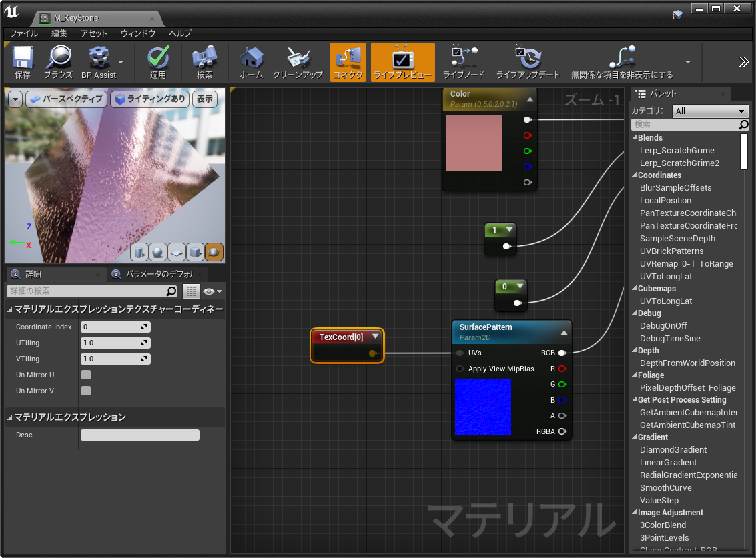Expand constant 0 node arrow
The image size is (756, 558).
pos(520,286)
